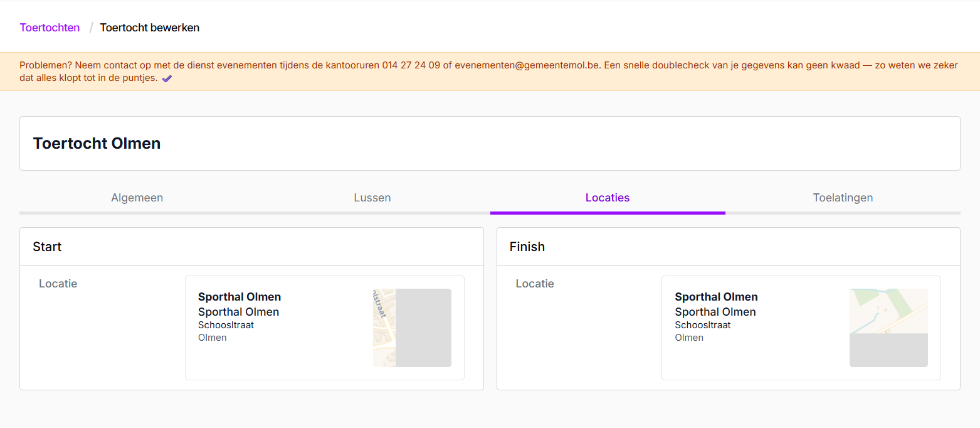
Task: Click the Locatie label under Start
Action: 58,284
